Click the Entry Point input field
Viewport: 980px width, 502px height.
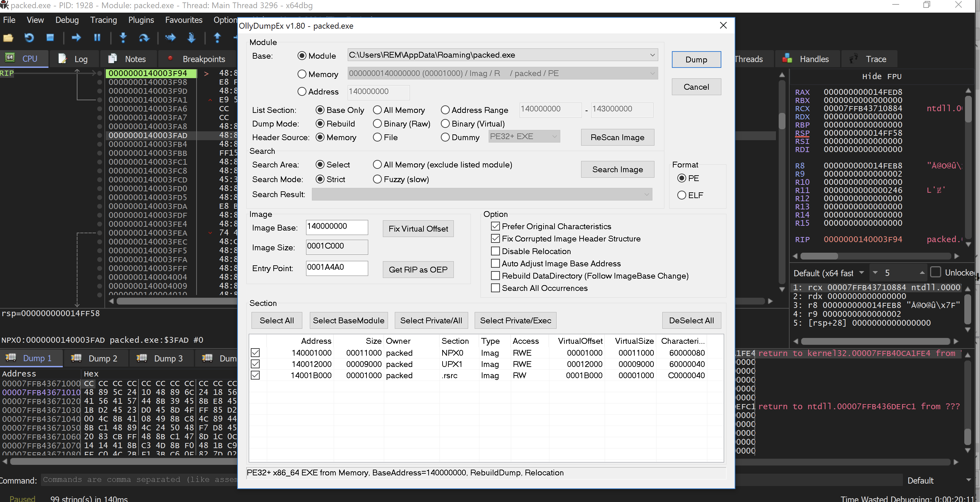coord(336,268)
